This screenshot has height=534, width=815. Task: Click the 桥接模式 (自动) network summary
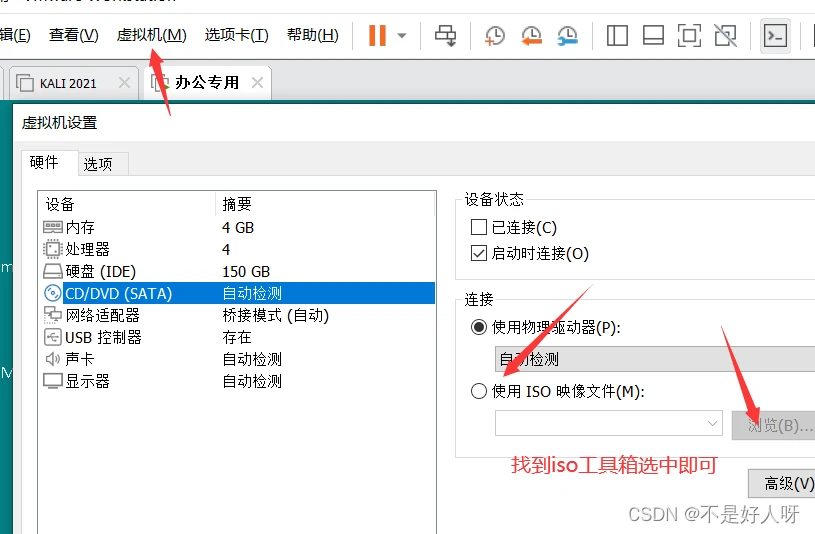click(x=275, y=316)
